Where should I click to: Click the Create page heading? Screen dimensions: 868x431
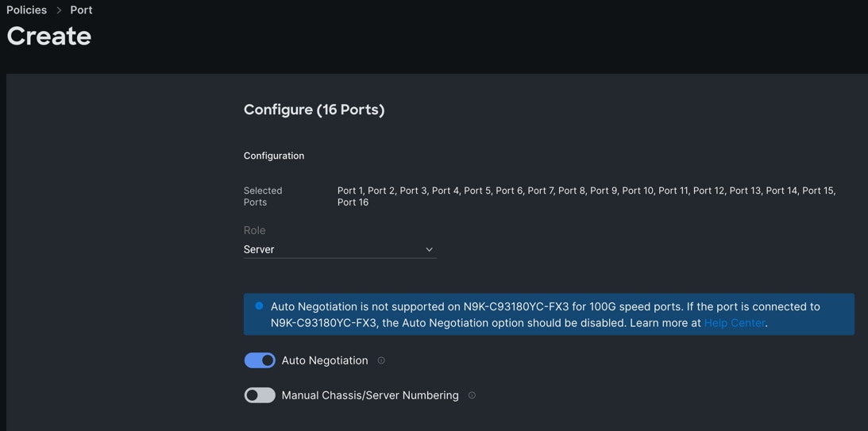point(49,36)
